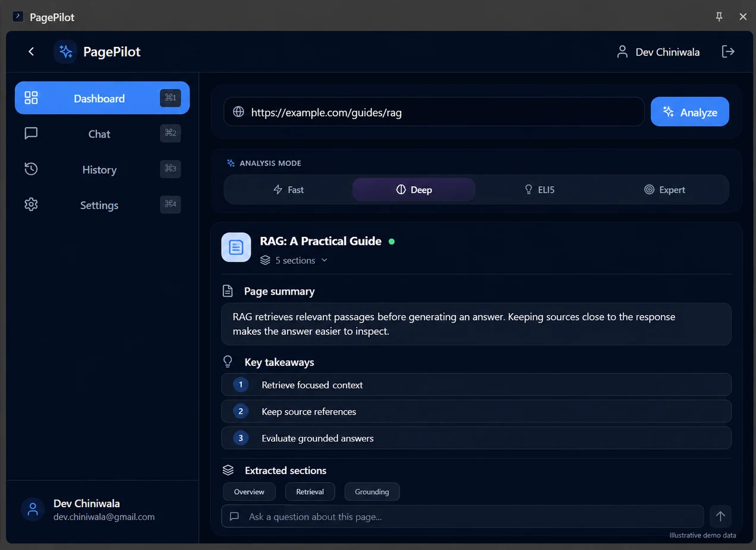Select the ELI5 analysis mode

[539, 189]
